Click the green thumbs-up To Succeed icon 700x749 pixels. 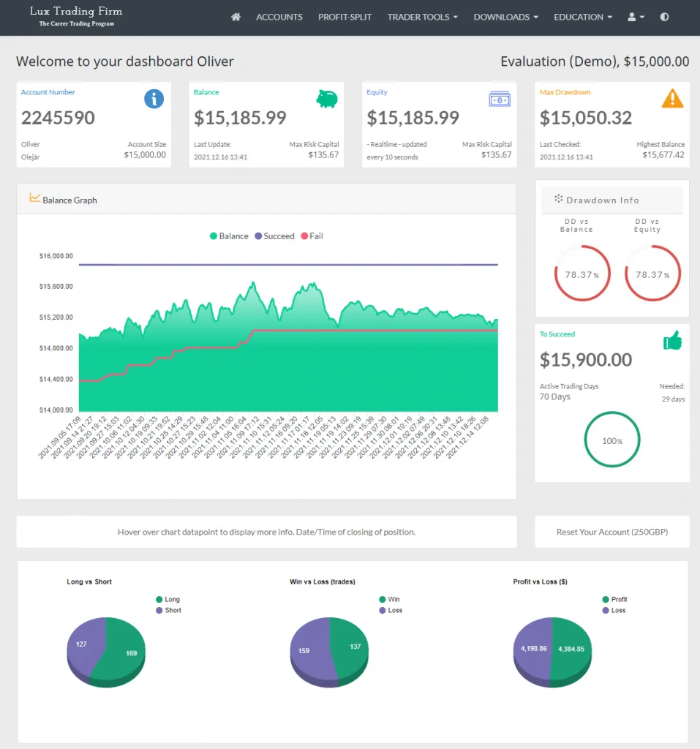click(671, 340)
